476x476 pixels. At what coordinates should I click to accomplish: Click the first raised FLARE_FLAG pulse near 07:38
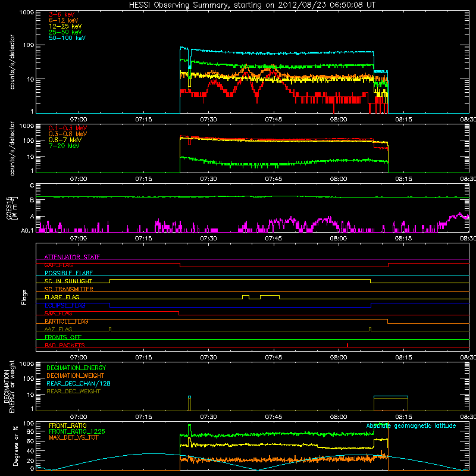[x=246, y=297]
